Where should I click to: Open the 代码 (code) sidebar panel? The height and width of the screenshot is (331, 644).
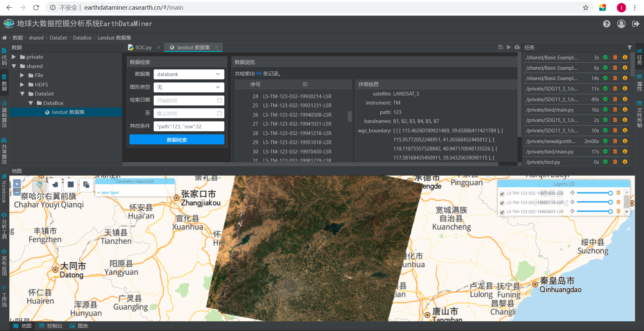[4, 57]
